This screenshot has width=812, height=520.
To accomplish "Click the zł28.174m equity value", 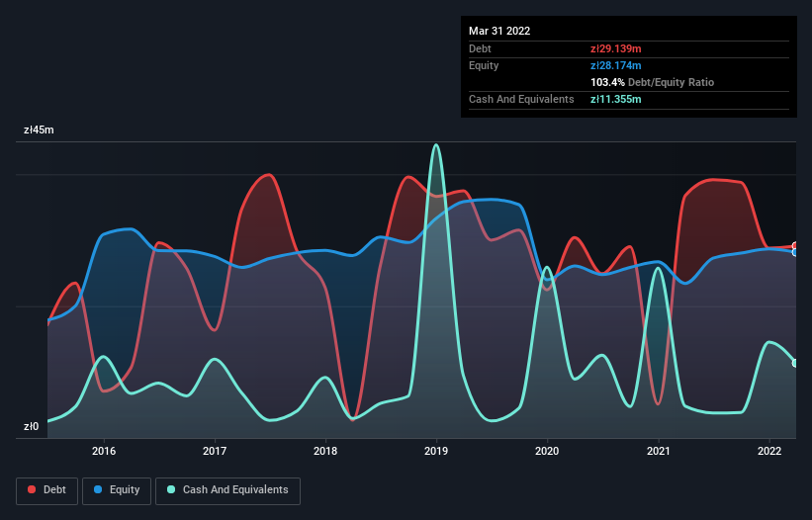I will click(616, 65).
